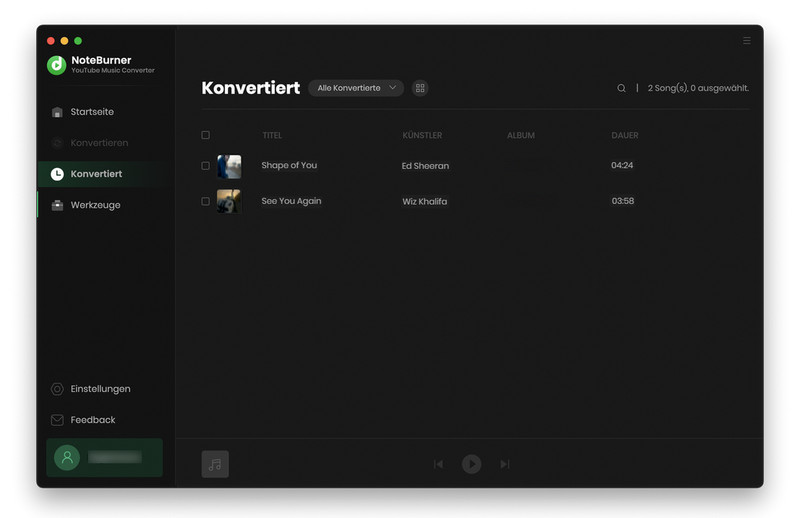Screen dimensions: 800x518
Task: Click the music note player artwork
Action: tap(215, 464)
